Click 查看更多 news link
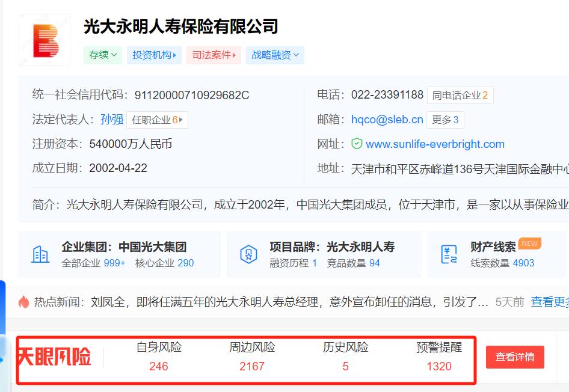 [x=549, y=302]
